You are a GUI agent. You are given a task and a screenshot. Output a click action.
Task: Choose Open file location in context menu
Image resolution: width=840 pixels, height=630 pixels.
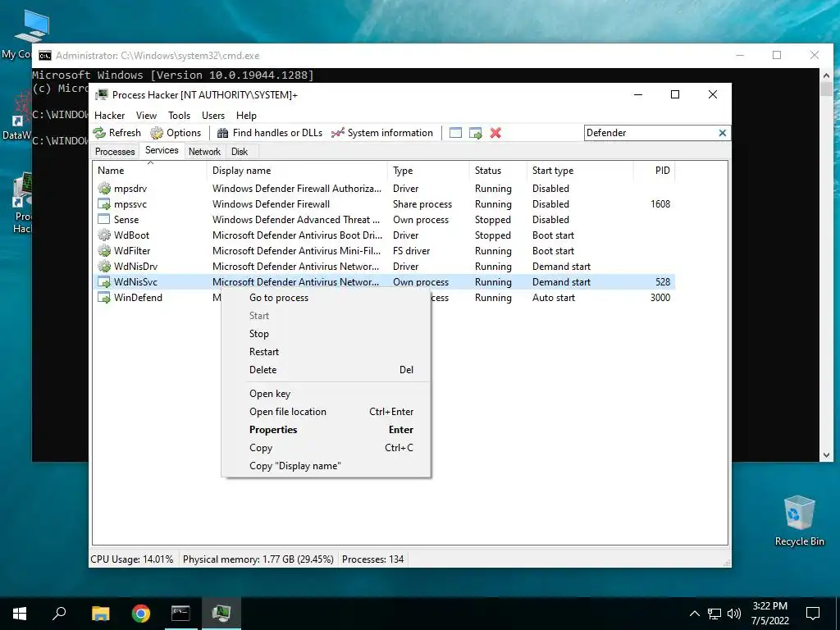click(326, 412)
